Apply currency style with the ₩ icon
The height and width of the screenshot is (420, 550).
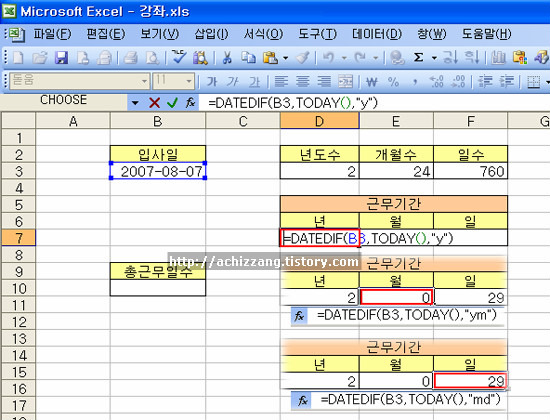pyautogui.click(x=371, y=82)
